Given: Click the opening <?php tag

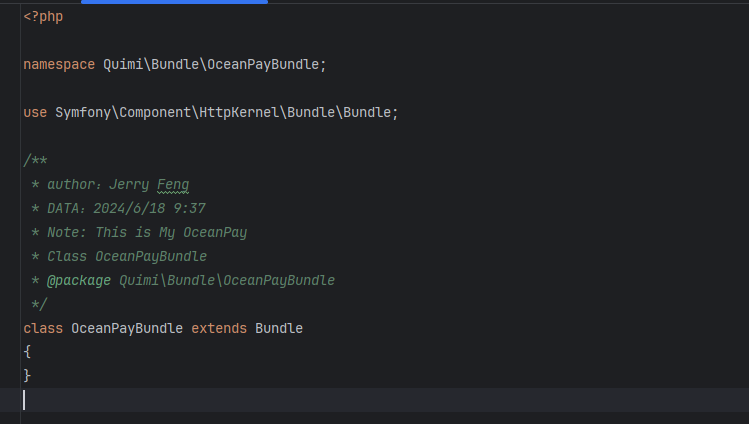Looking at the screenshot, I should coord(43,17).
